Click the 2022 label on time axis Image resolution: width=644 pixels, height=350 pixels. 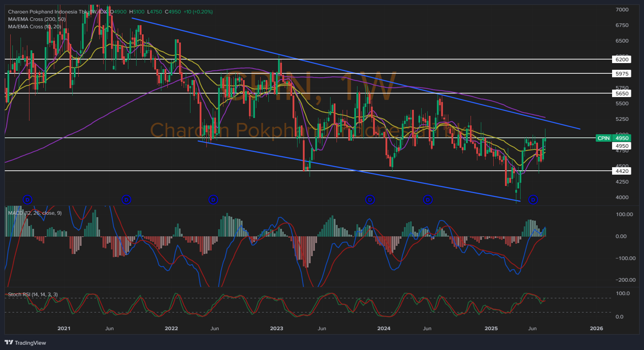[x=171, y=328]
